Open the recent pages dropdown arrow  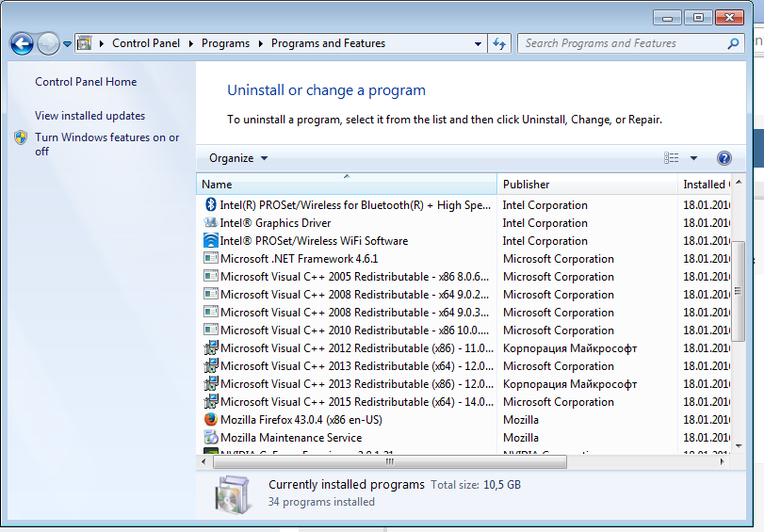click(x=68, y=43)
